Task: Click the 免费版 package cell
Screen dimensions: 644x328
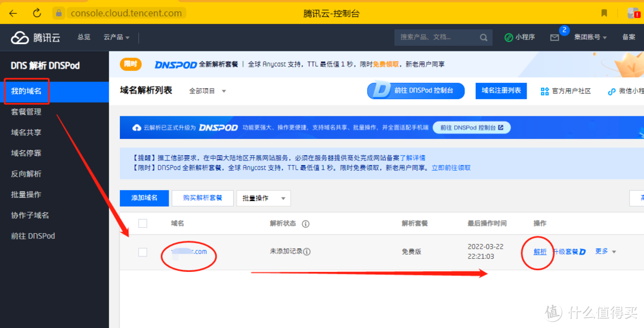Action: click(x=411, y=252)
